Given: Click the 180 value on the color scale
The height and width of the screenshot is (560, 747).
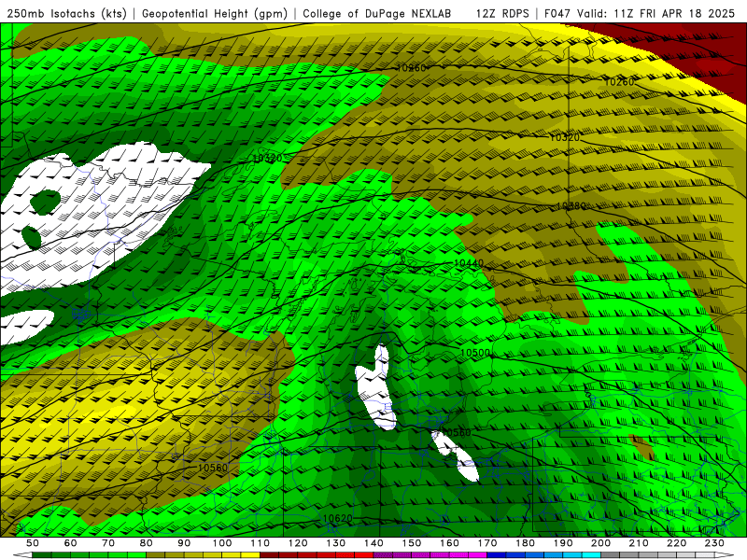Looking at the screenshot, I should 525,543.
